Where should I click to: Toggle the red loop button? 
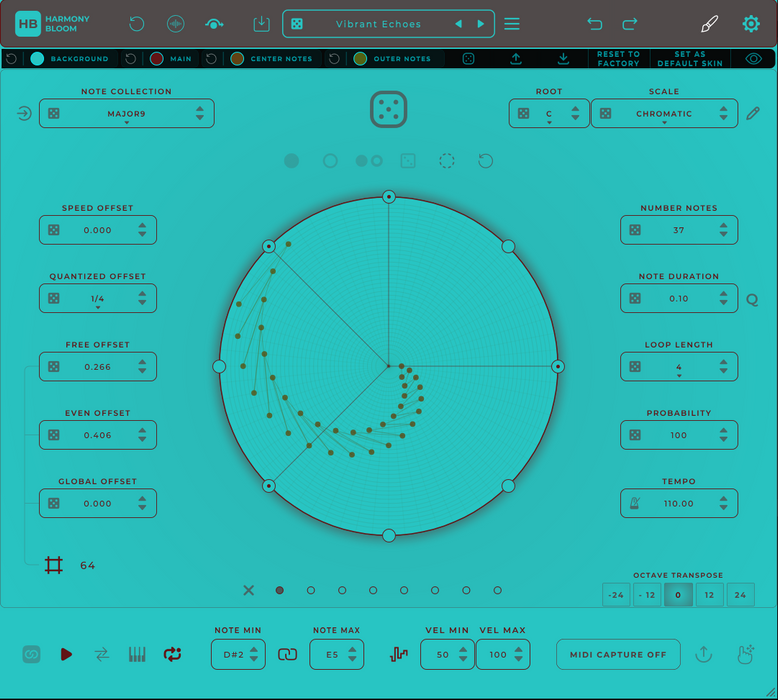tap(173, 654)
